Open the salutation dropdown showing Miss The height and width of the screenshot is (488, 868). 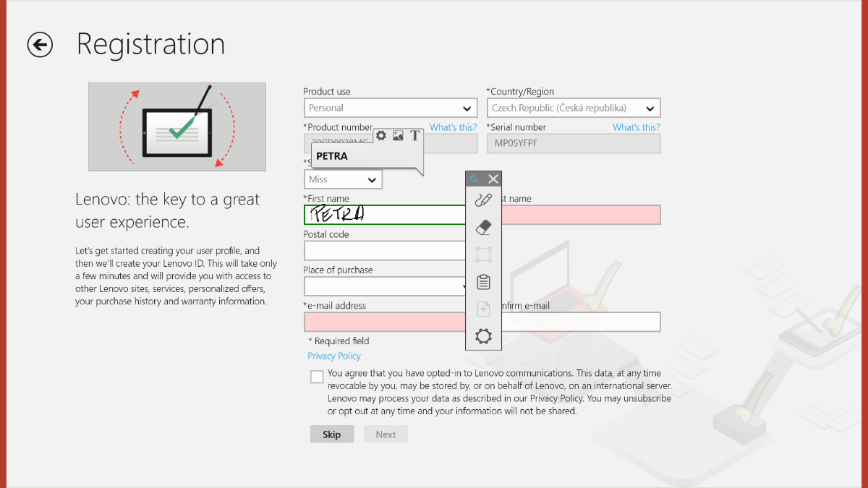pos(343,179)
